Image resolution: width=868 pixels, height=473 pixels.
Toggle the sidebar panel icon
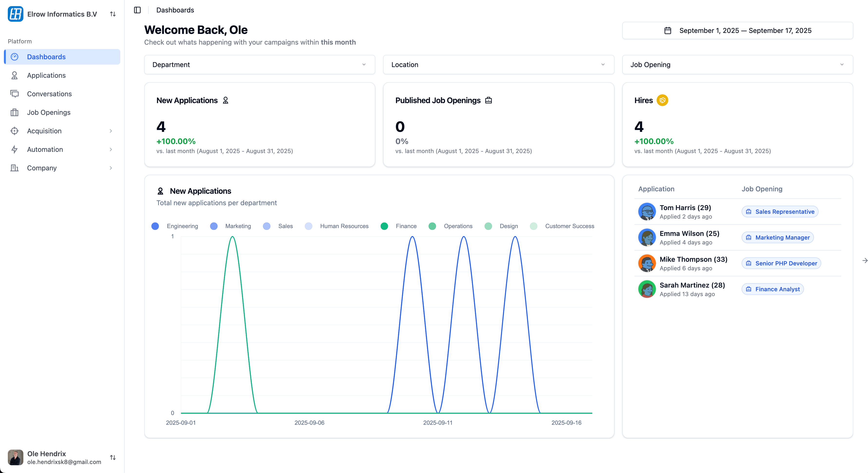click(x=137, y=10)
